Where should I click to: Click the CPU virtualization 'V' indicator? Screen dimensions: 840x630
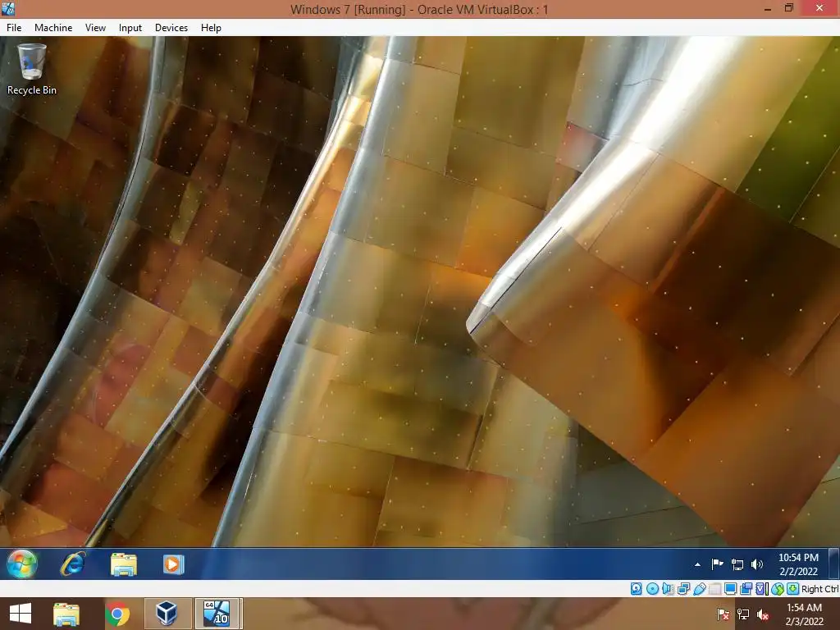[762, 589]
